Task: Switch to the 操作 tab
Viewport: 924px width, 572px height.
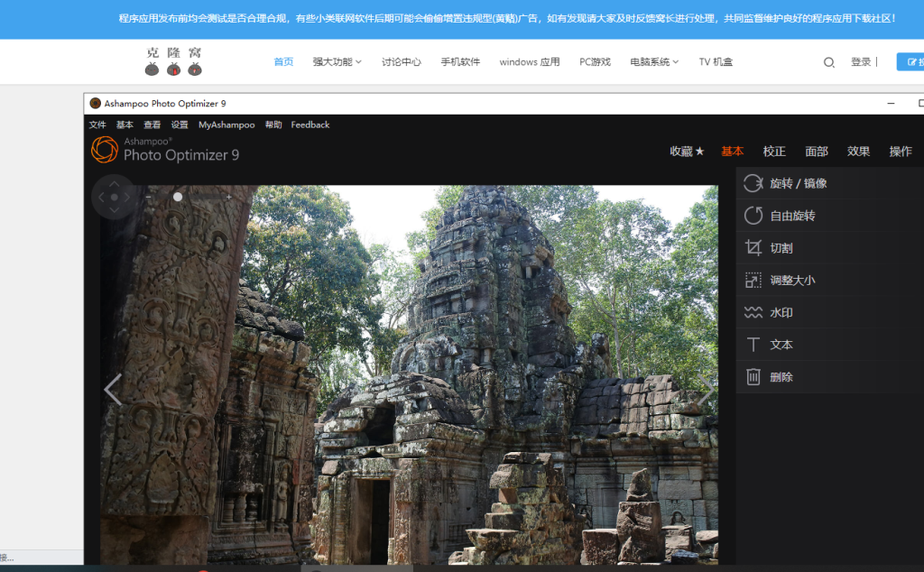Action: pyautogui.click(x=901, y=152)
